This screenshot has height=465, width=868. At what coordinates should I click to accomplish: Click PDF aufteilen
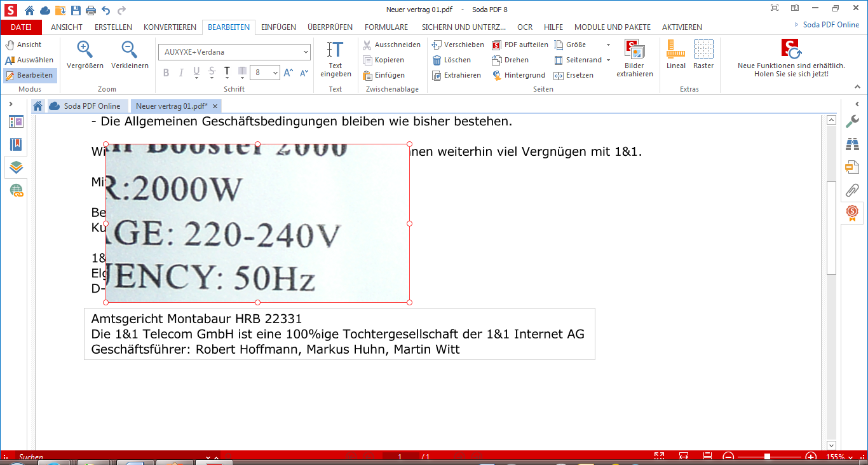(520, 45)
